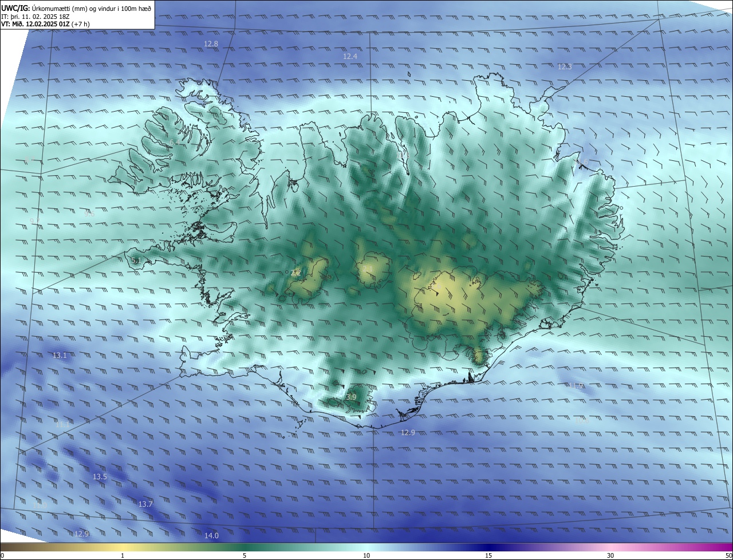Click the 1 tick on color scale
Image resolution: width=733 pixels, height=560 pixels.
coord(123,555)
